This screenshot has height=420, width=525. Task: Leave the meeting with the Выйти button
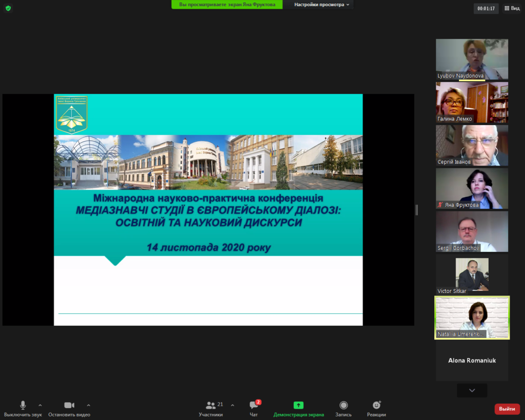pos(507,409)
